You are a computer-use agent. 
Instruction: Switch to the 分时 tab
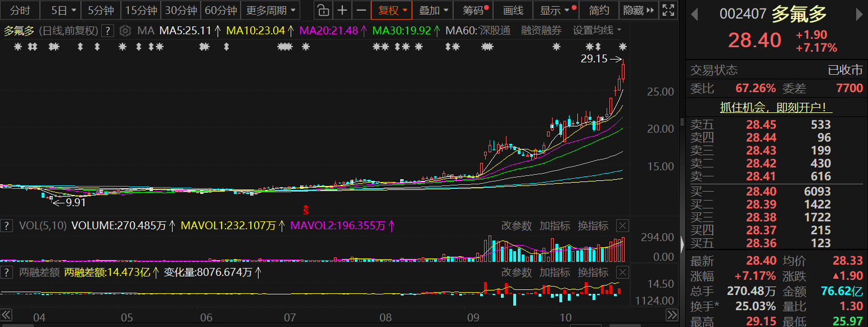[x=20, y=10]
